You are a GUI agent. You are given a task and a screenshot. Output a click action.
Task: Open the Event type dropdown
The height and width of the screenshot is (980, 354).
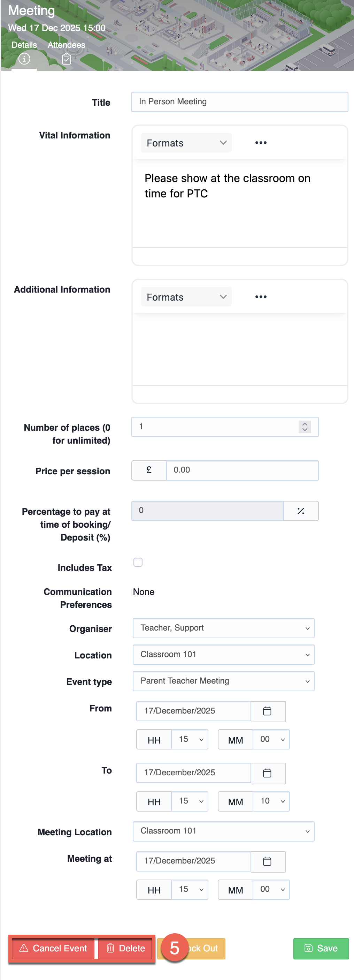[223, 681]
